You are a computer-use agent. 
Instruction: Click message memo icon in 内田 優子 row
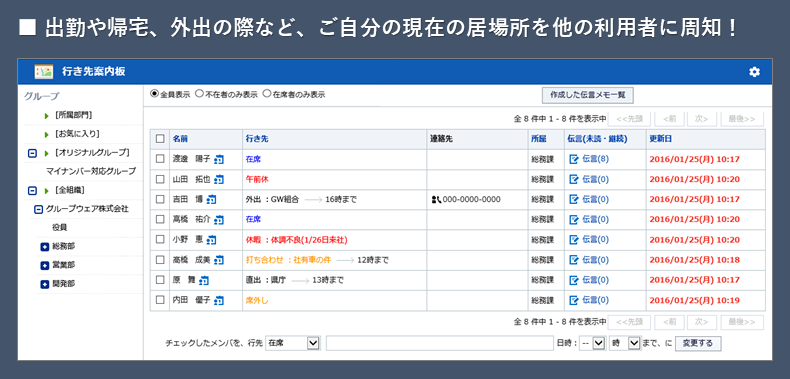tap(573, 300)
